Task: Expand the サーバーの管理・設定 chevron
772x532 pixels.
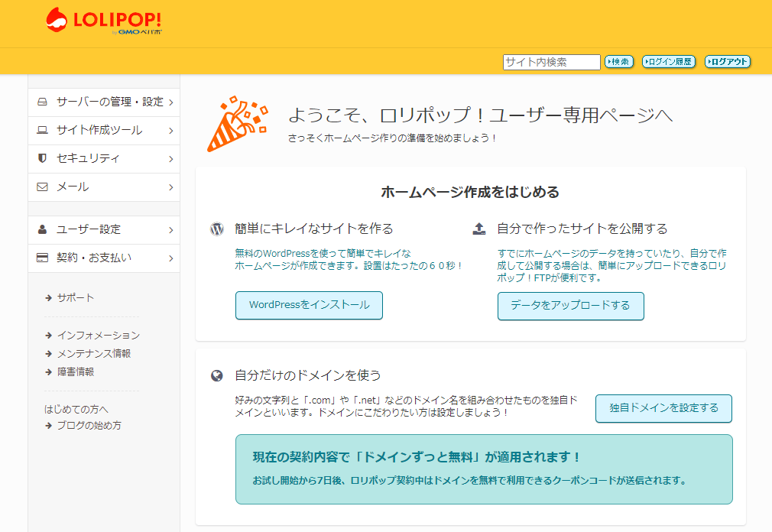Action: coord(171,102)
